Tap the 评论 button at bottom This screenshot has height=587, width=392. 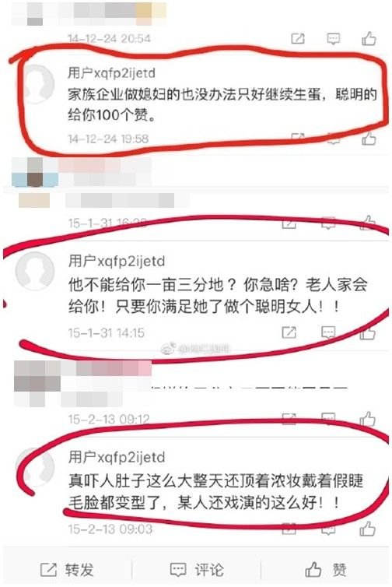pyautogui.click(x=197, y=569)
